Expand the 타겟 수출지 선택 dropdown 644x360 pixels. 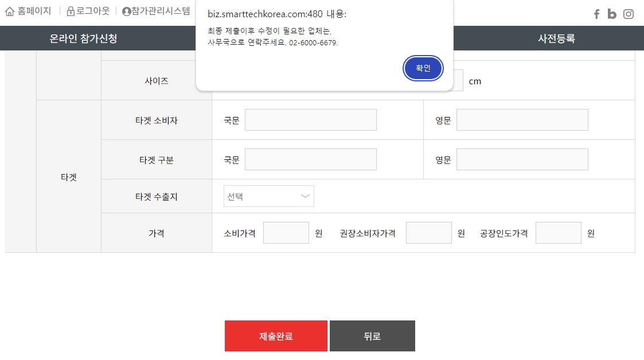click(x=268, y=196)
